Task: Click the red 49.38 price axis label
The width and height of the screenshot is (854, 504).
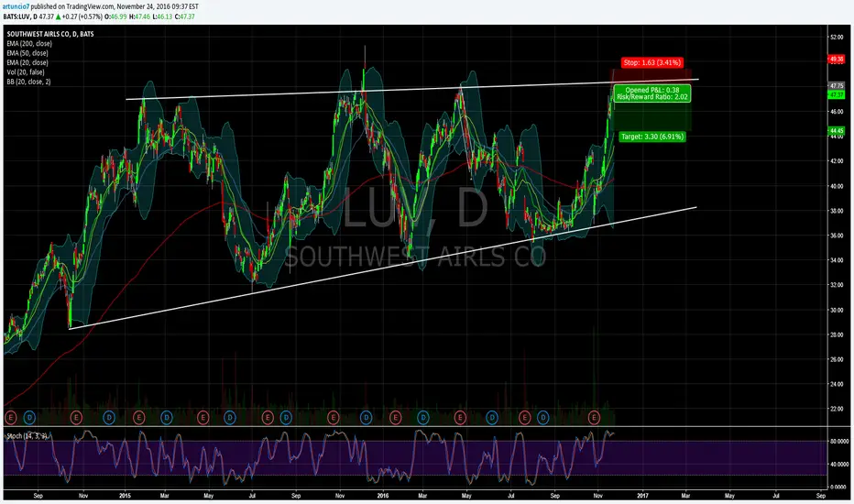Action: coord(836,59)
